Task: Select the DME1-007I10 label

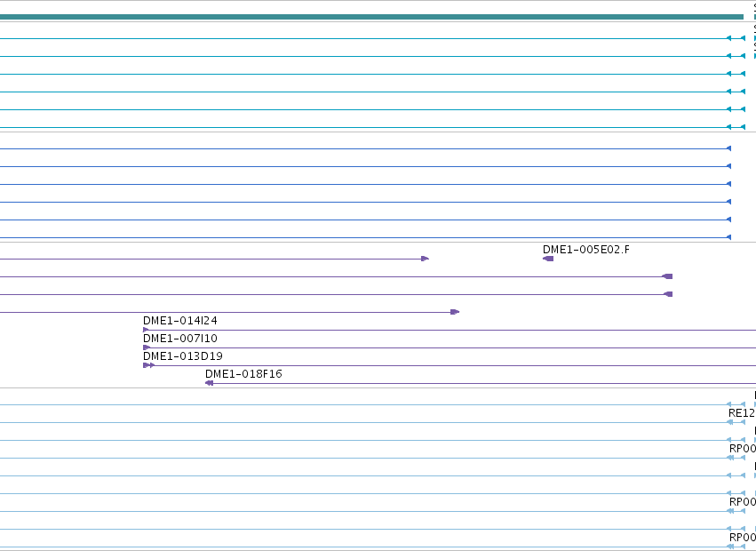Action: click(x=179, y=339)
